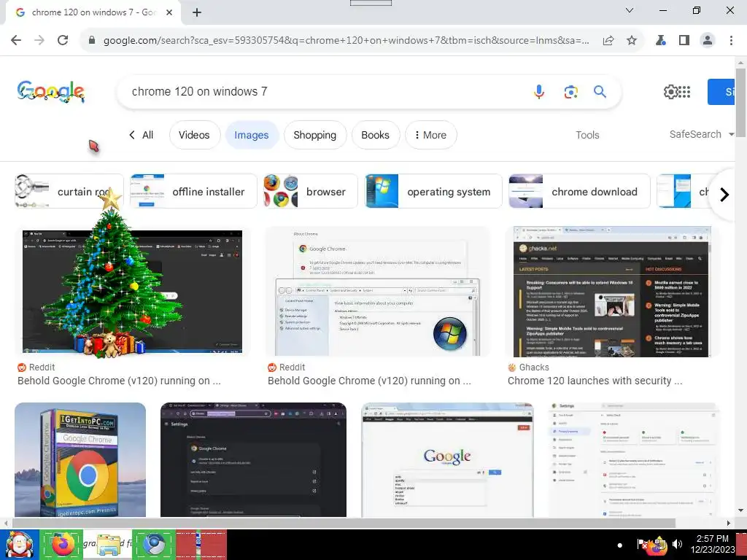The image size is (747, 560).
Task: Click the blue Sign in button
Action: pyautogui.click(x=721, y=91)
